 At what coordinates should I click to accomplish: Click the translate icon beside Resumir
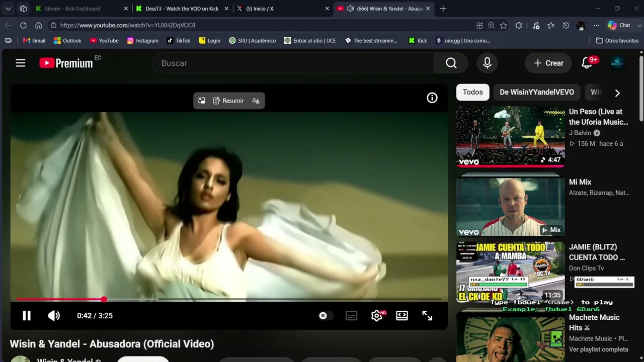[x=256, y=101]
